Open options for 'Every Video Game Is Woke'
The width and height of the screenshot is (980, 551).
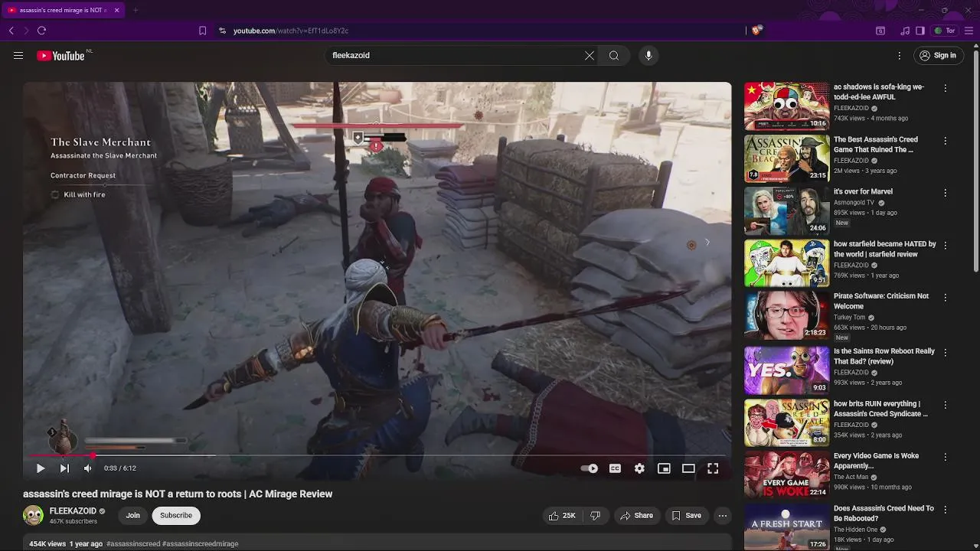945,457
